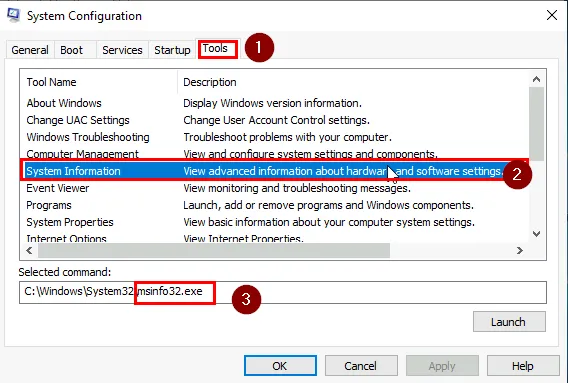Click 'View basic information about your computer' description
This screenshot has height=383, width=568.
[329, 222]
